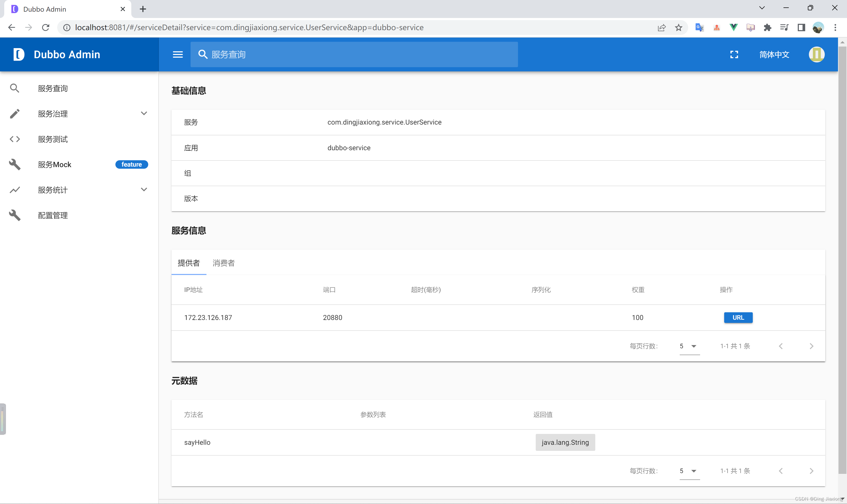Click the browser address bar URL
The width and height of the screenshot is (847, 504).
[249, 28]
